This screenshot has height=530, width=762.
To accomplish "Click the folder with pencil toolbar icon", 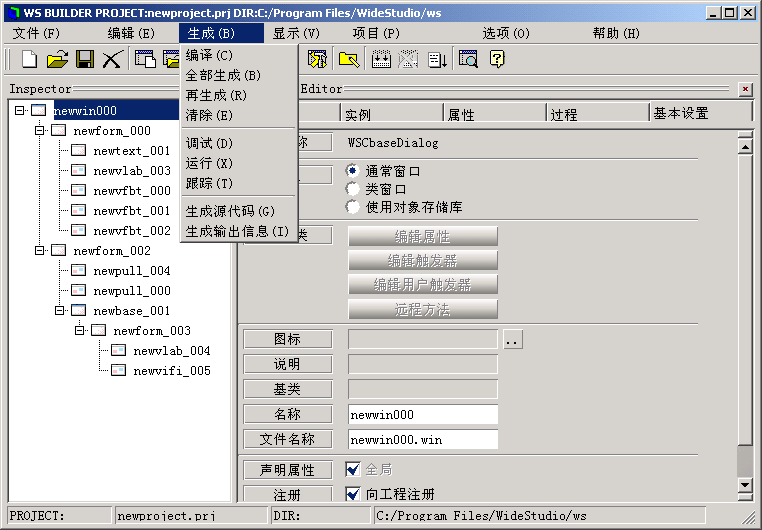I will tap(349, 59).
